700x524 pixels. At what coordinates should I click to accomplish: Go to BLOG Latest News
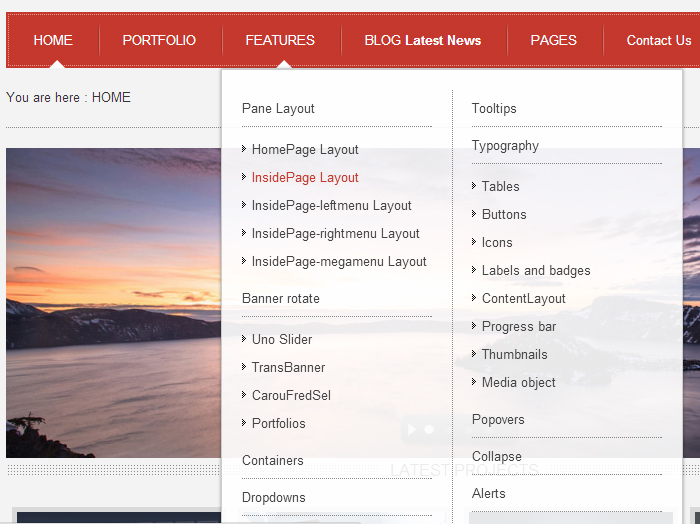point(423,40)
